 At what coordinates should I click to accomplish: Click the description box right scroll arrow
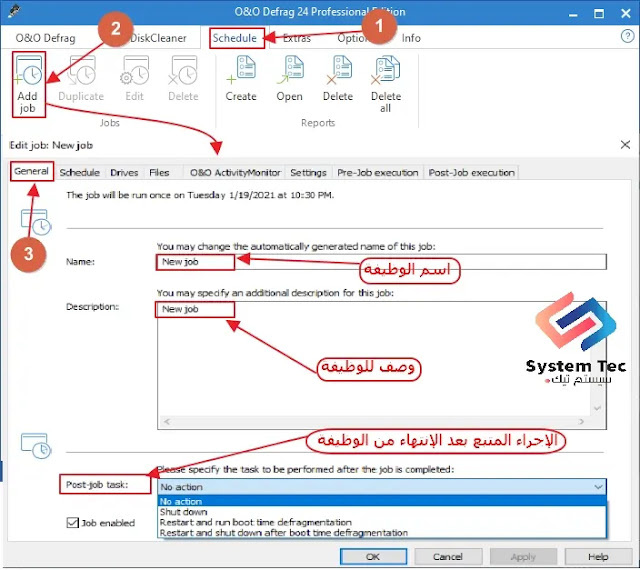click(581, 422)
